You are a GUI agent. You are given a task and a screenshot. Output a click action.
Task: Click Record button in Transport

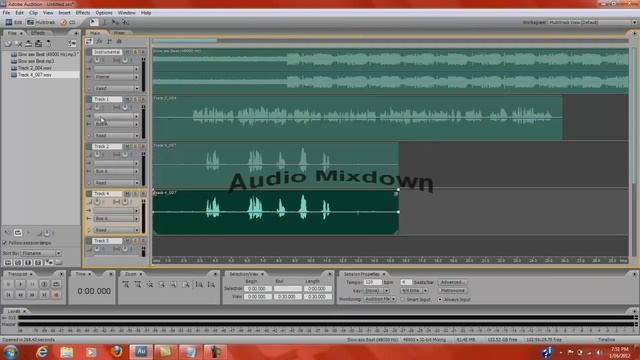point(56,295)
